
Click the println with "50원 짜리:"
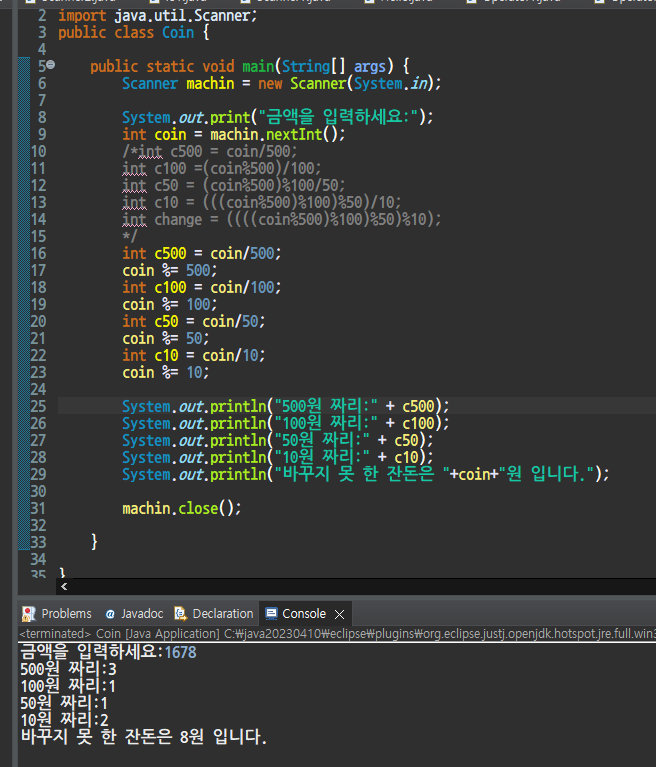[x=277, y=440]
